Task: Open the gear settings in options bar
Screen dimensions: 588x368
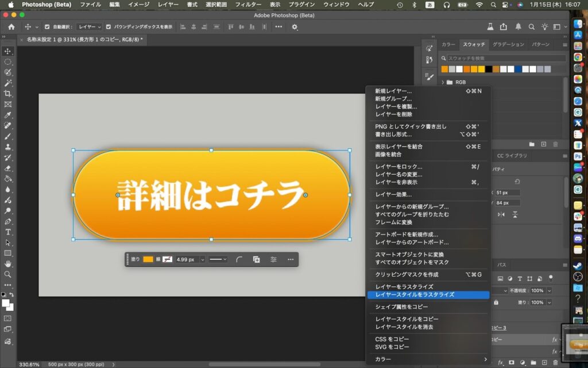Action: coord(295,26)
